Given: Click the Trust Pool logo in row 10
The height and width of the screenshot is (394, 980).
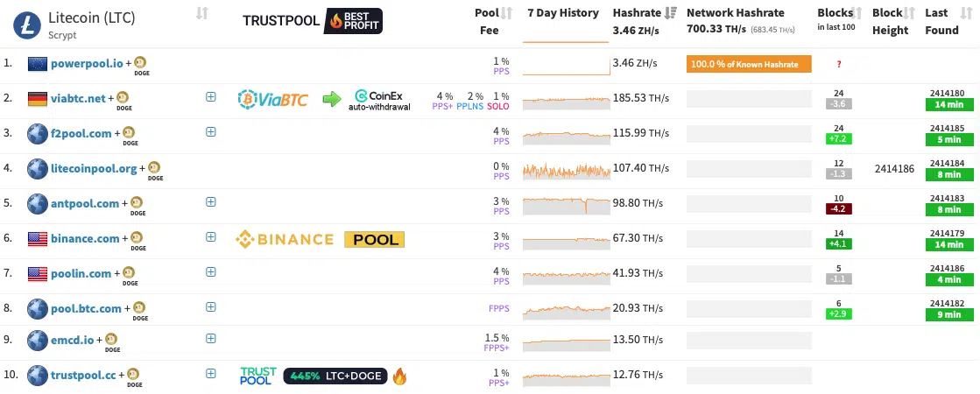Looking at the screenshot, I should click(257, 376).
